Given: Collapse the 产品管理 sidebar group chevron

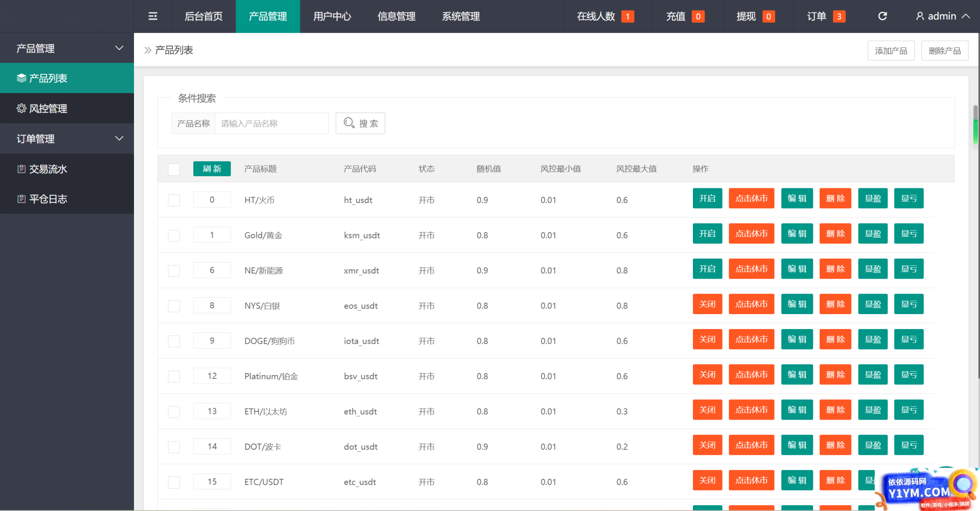Looking at the screenshot, I should 119,48.
